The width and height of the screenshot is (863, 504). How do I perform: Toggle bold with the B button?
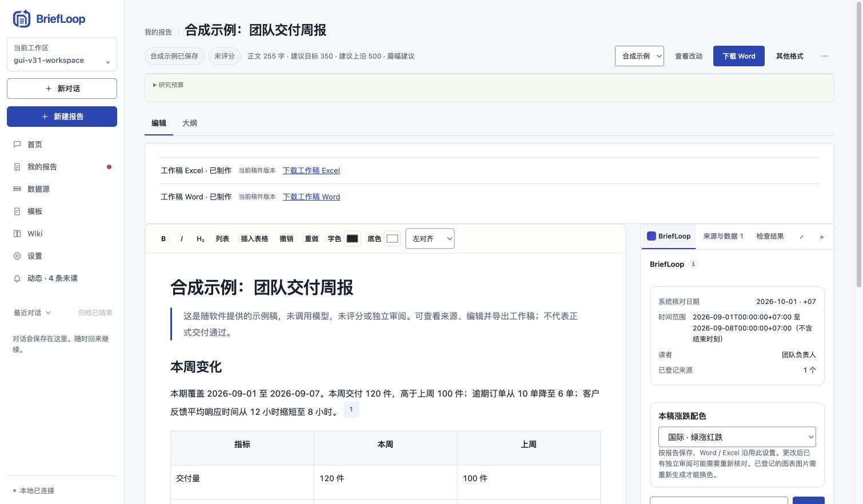pos(163,239)
